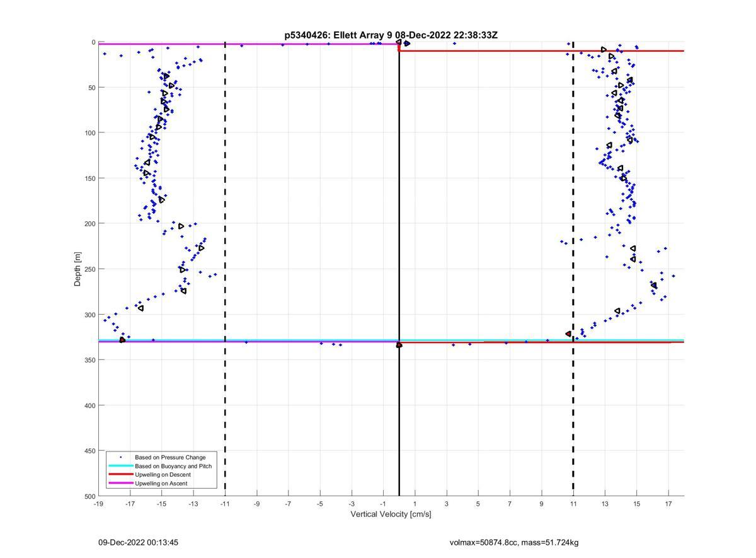Click the red marker at -17.5 cm/s near 328 m
The width and height of the screenshot is (756, 558).
pos(122,340)
